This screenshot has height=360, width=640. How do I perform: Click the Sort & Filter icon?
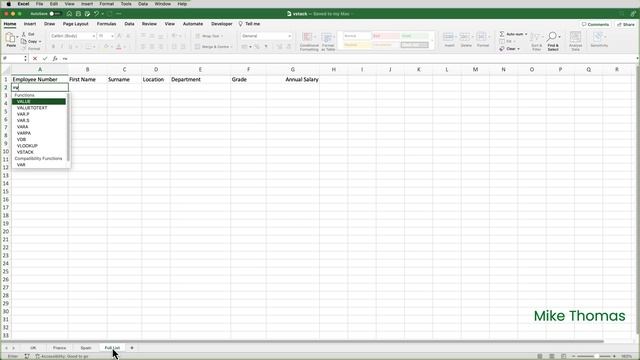coord(536,41)
